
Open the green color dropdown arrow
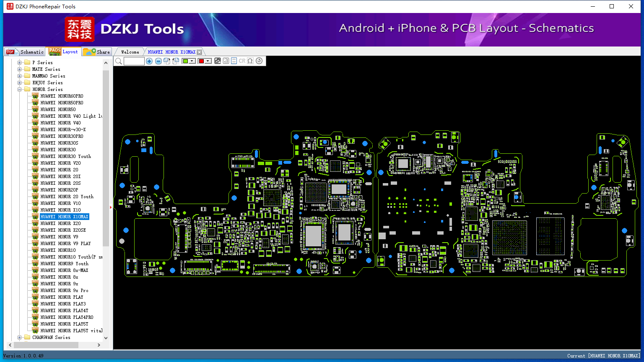click(x=192, y=61)
